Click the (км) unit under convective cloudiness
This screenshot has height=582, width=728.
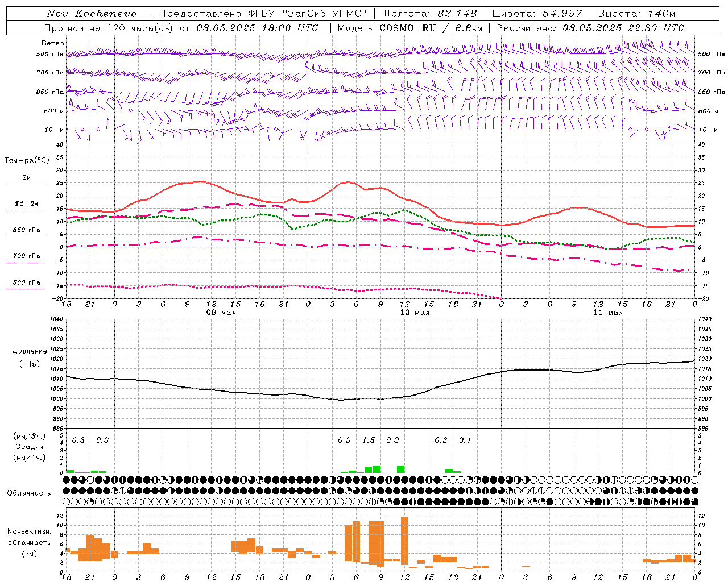[30, 554]
